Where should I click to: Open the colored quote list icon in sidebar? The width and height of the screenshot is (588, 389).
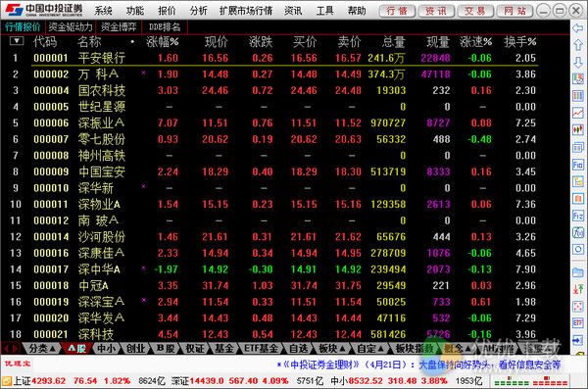pyautogui.click(x=578, y=78)
